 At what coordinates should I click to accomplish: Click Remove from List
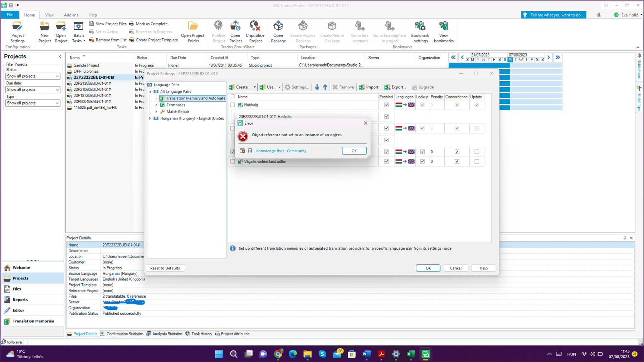pyautogui.click(x=108, y=40)
